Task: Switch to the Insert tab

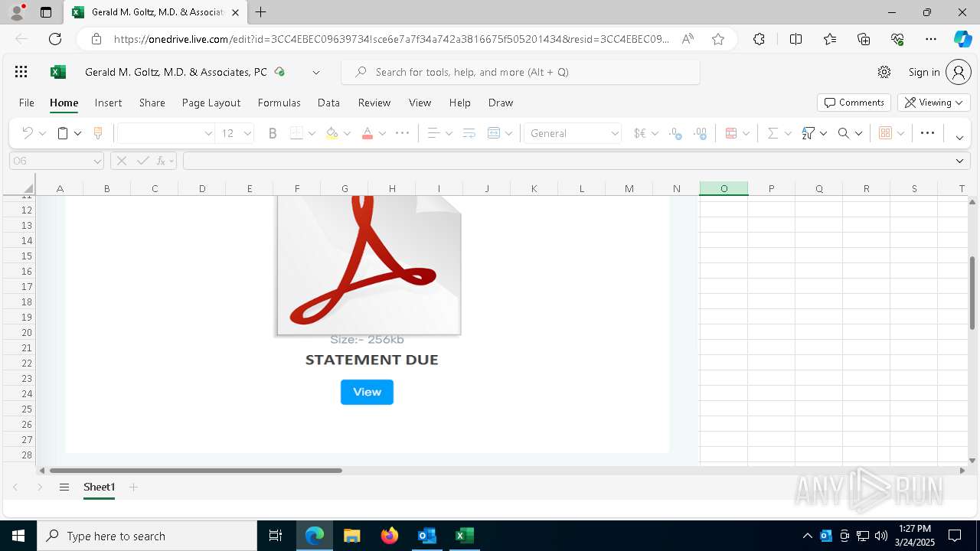Action: [108, 103]
